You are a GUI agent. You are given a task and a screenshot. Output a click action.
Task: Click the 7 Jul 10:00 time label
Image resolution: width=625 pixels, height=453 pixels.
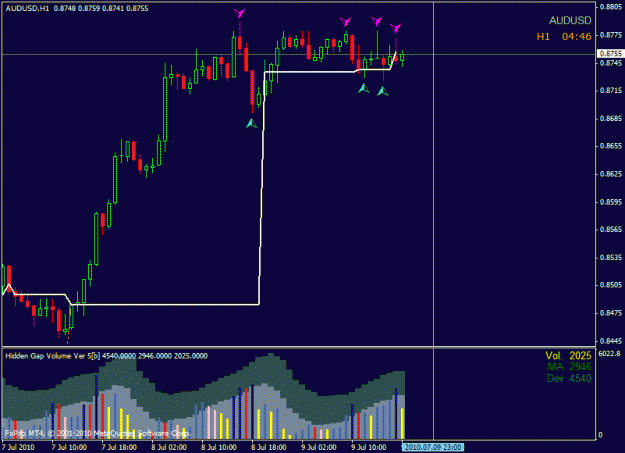[x=69, y=447]
